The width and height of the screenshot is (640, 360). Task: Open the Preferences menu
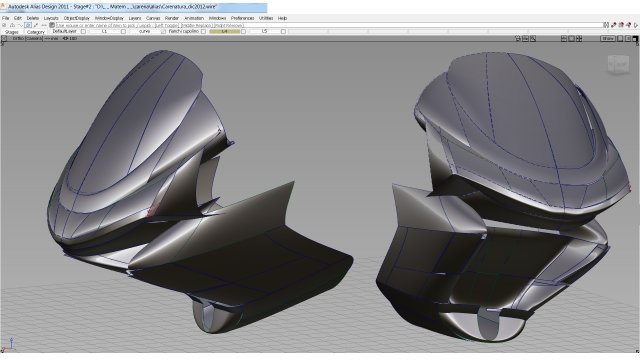[242, 18]
